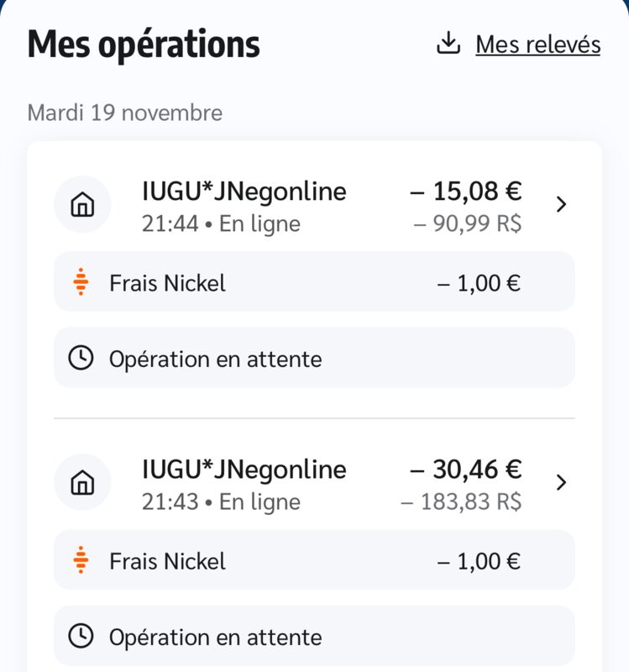
Task: Click the orange Nickel logo in first fee row
Action: coord(81,281)
